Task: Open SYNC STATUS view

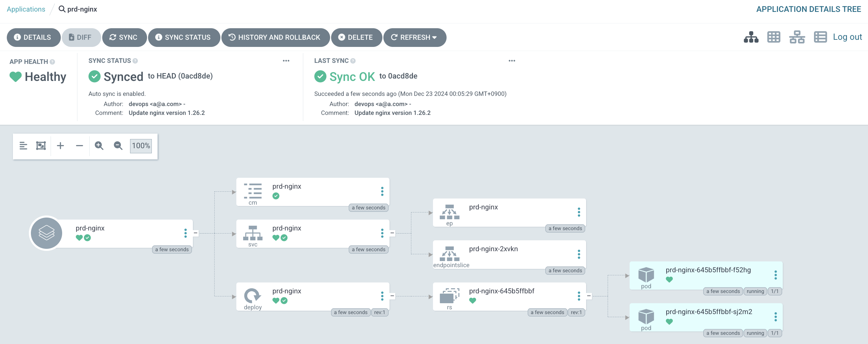Action: pyautogui.click(x=184, y=37)
